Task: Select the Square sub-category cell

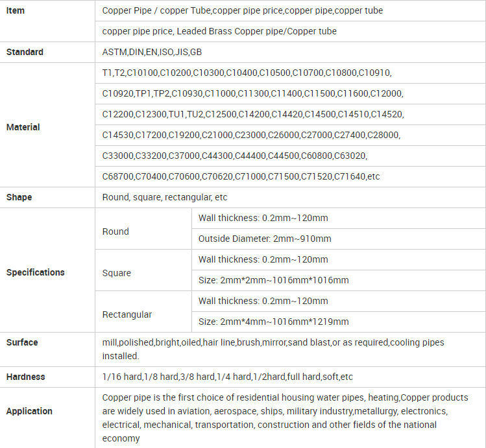Action: click(143, 270)
